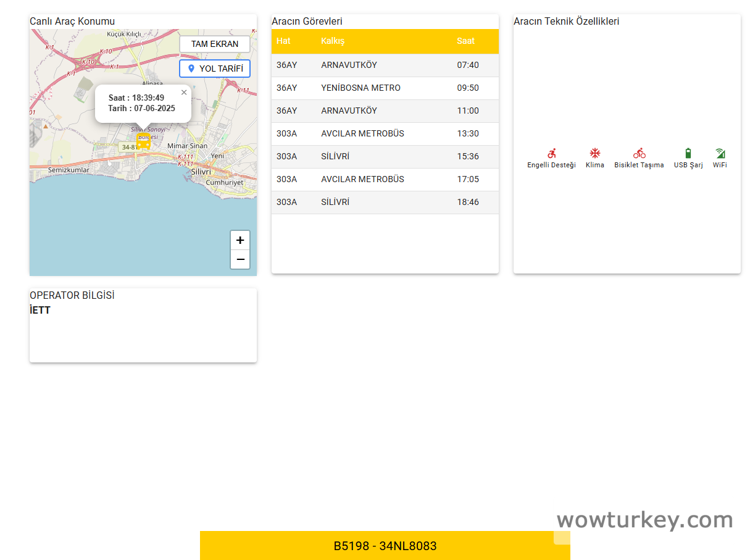Select the 303A AVCILAR METROBÜS 13:30 row
This screenshot has width=750, height=560.
point(385,133)
